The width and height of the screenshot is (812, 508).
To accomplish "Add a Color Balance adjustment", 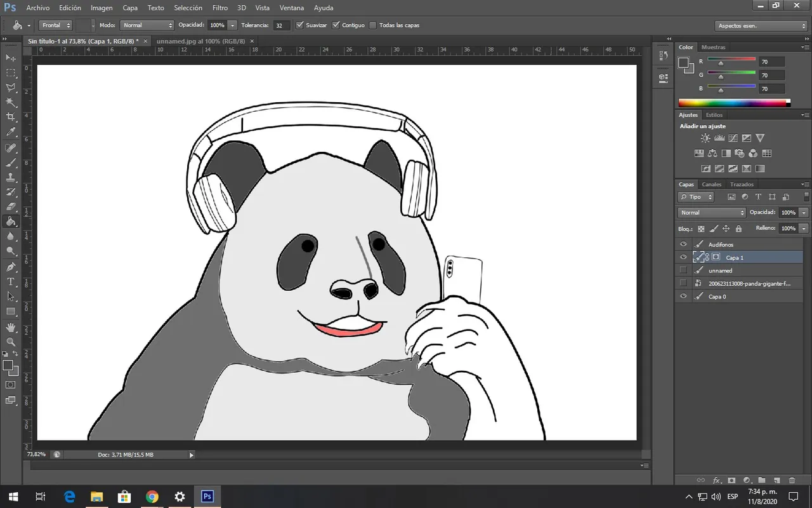I will pos(712,153).
